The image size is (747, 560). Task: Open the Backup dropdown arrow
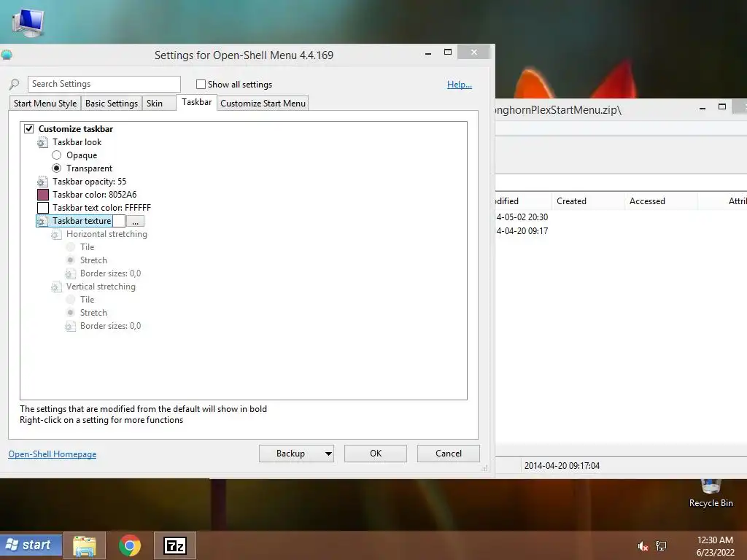coord(328,454)
